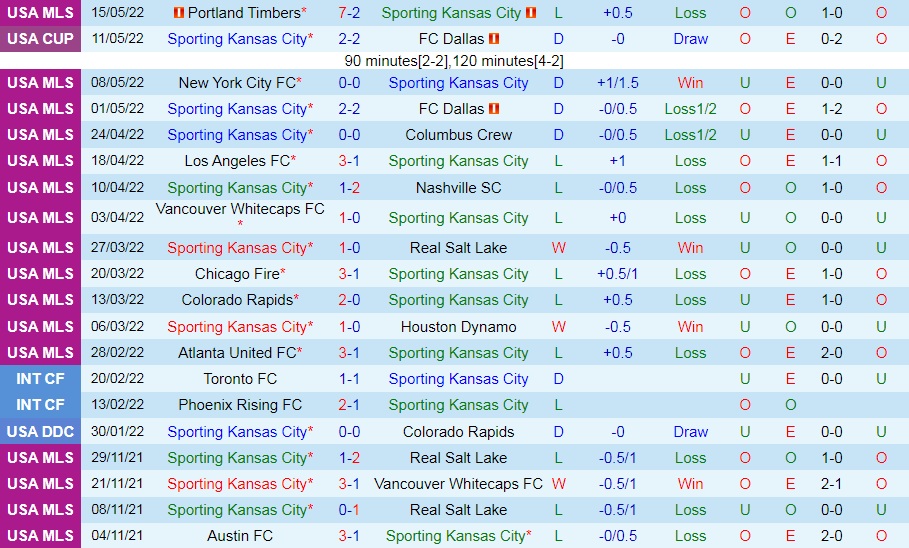Click the Atlanta United FC team link
This screenshot has width=909, height=548.
pos(237,353)
